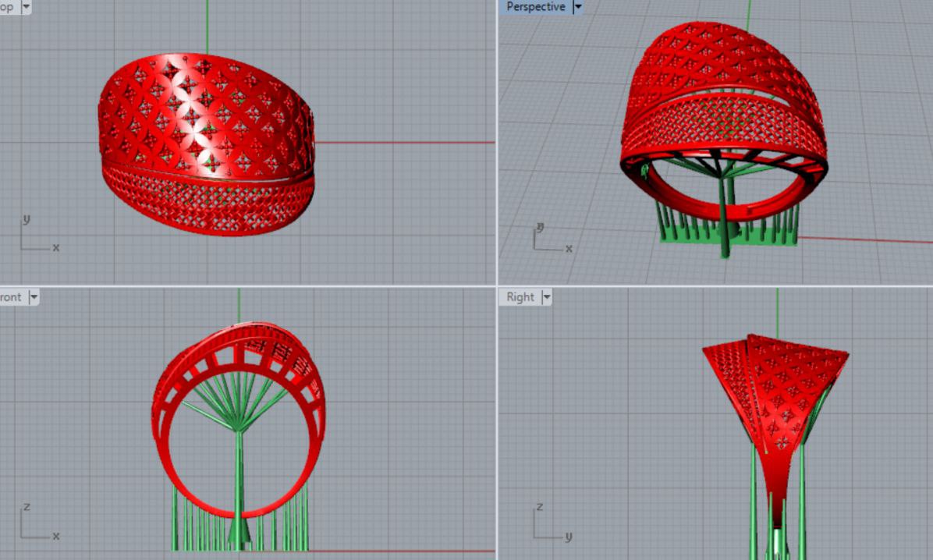Open the Right viewport dropdown arrow

[546, 297]
